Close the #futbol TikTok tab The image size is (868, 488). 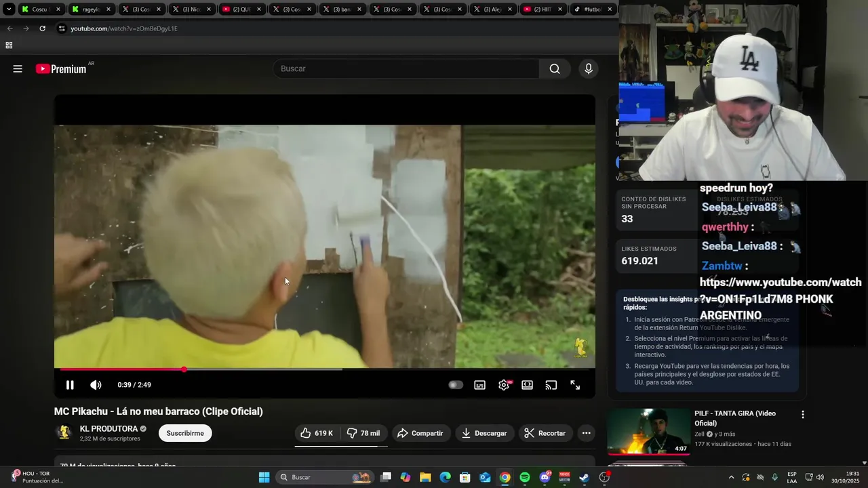pyautogui.click(x=610, y=9)
